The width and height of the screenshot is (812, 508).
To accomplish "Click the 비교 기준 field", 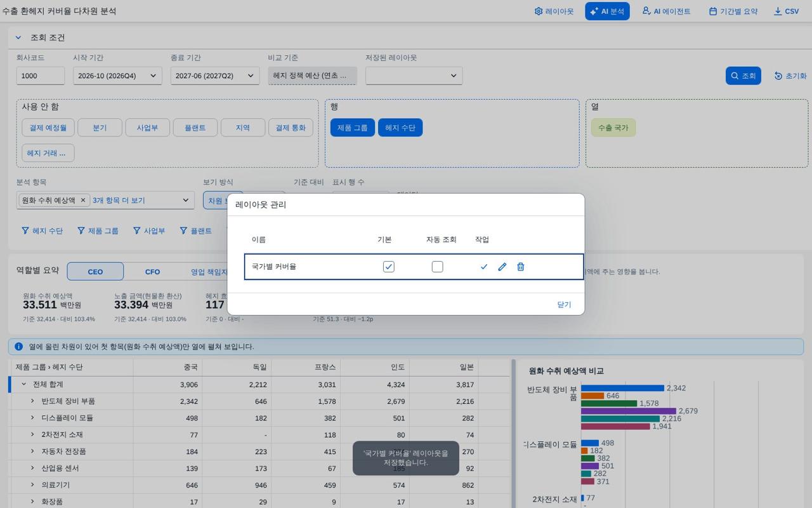I will pos(312,76).
